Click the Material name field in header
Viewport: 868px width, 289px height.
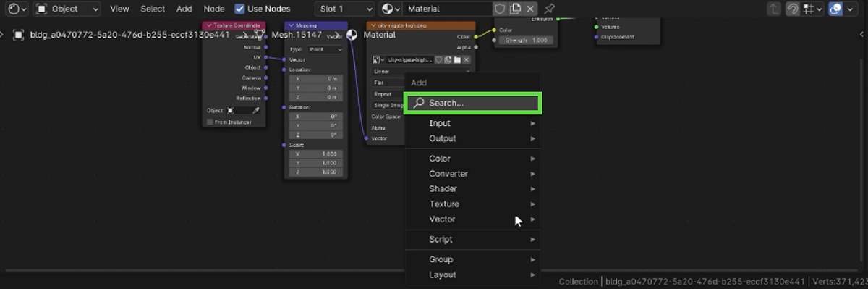tap(447, 9)
